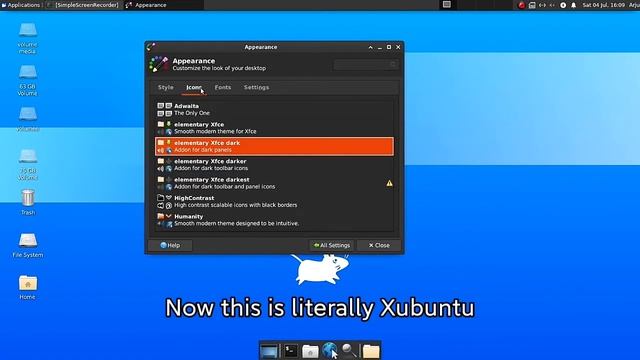Select the Appearance taskbar window button

point(164,5)
